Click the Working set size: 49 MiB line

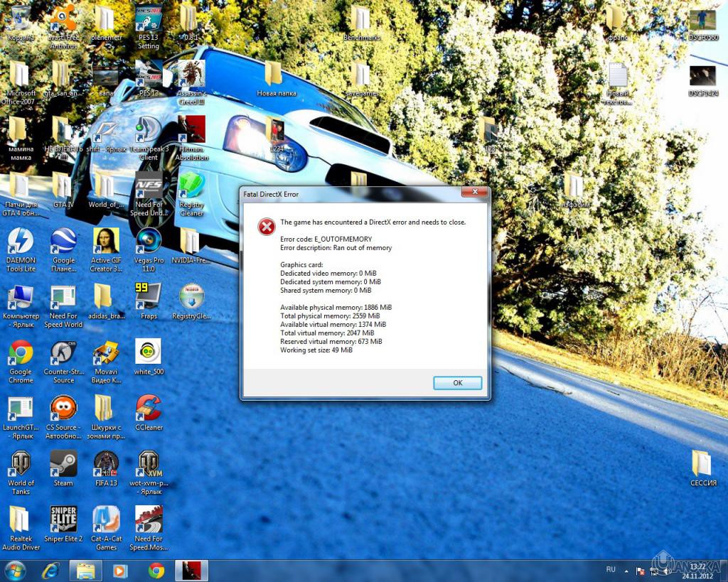(x=316, y=350)
